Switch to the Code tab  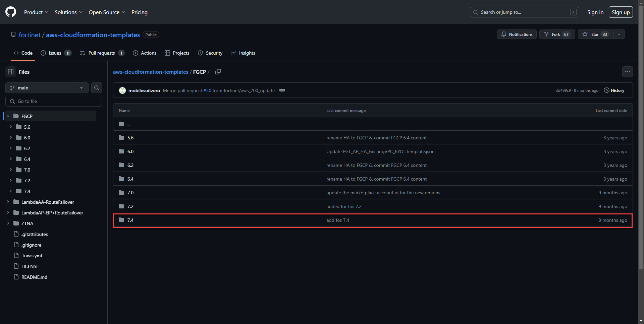[23, 53]
